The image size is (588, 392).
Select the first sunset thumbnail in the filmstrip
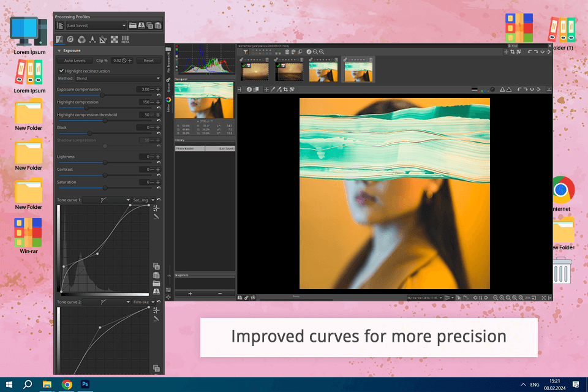point(254,70)
